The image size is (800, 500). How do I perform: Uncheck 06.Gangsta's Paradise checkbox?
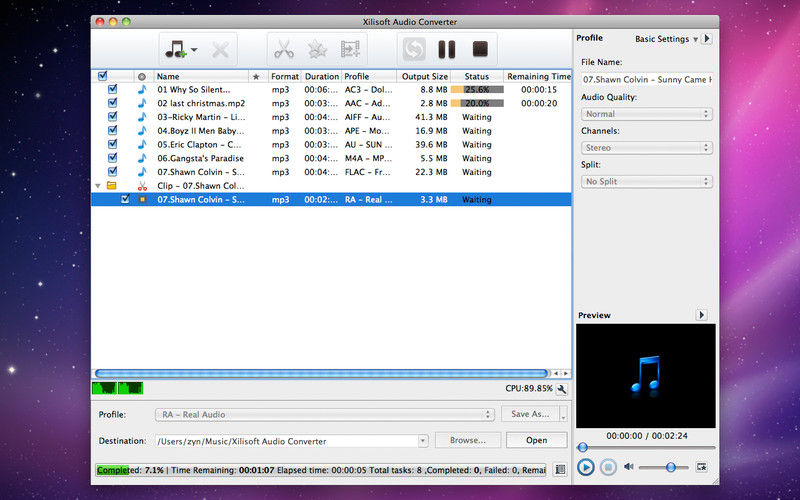click(112, 158)
